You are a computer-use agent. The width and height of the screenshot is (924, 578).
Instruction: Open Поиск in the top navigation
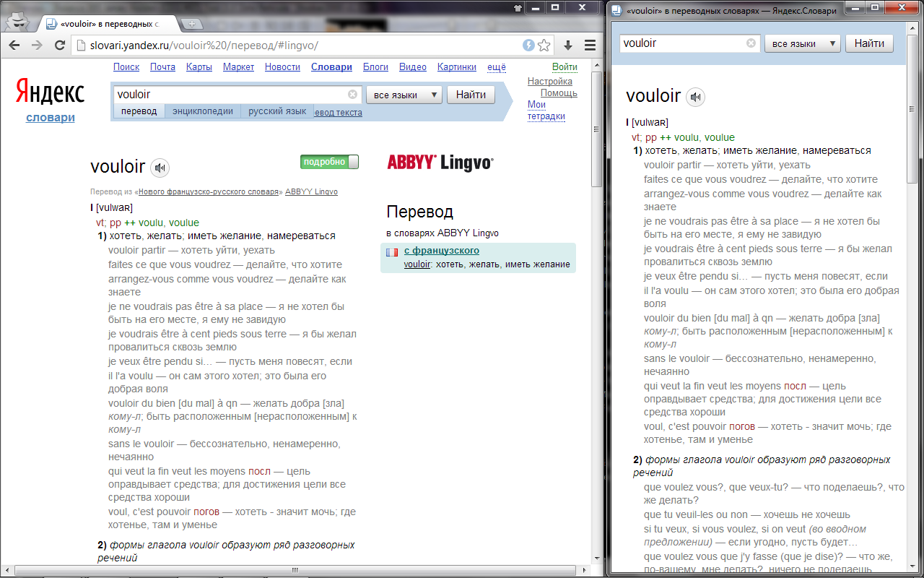tap(126, 67)
